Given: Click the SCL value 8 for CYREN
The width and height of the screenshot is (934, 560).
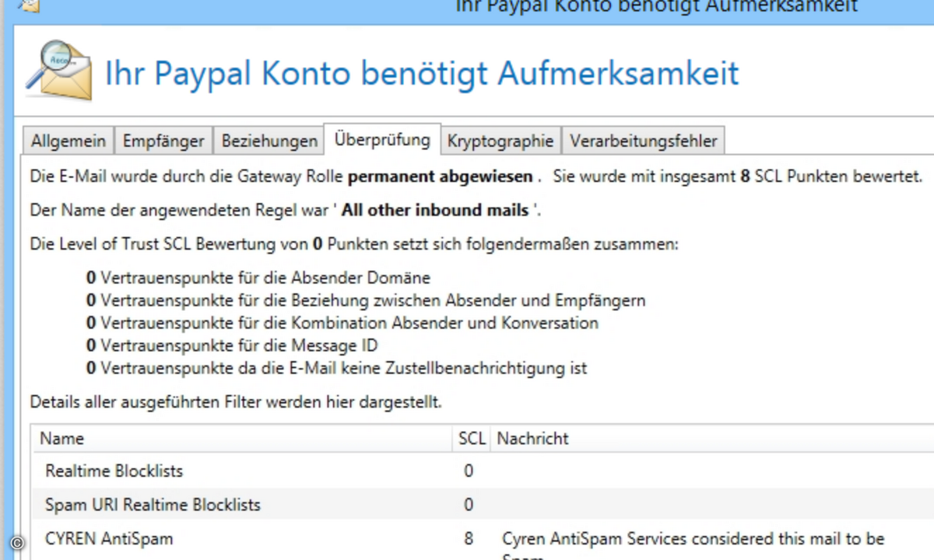Looking at the screenshot, I should (469, 538).
